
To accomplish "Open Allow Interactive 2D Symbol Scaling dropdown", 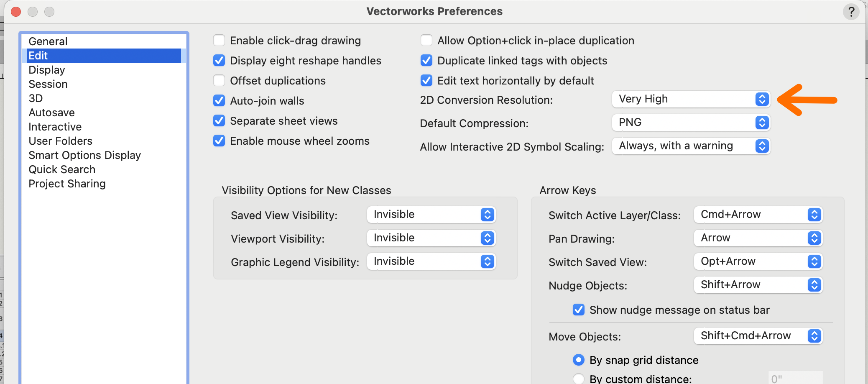I will tap(691, 146).
